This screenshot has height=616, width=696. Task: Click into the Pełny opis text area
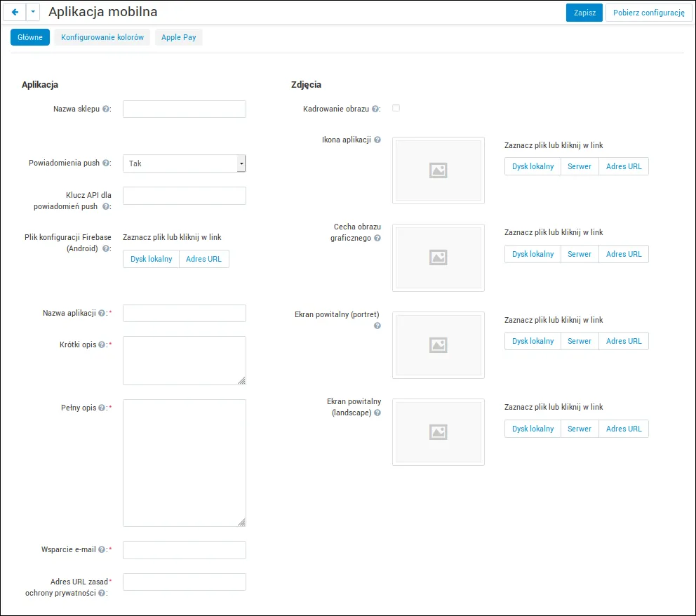[x=185, y=463]
